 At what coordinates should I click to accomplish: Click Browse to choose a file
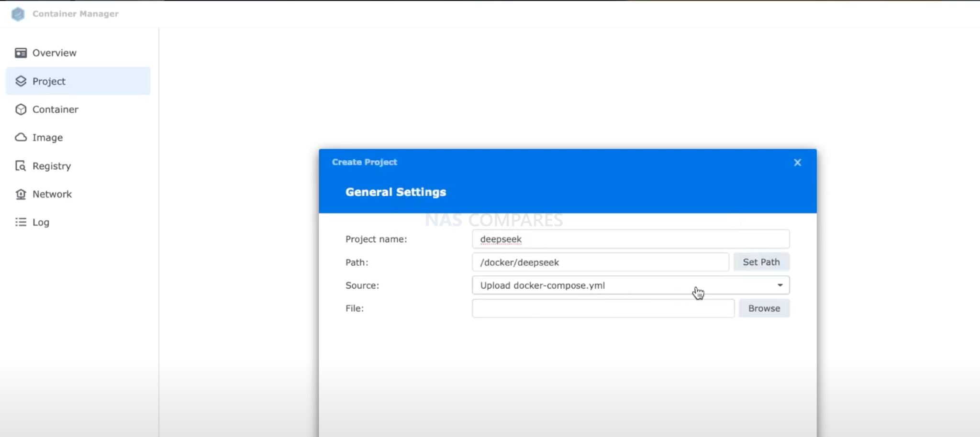[764, 308]
